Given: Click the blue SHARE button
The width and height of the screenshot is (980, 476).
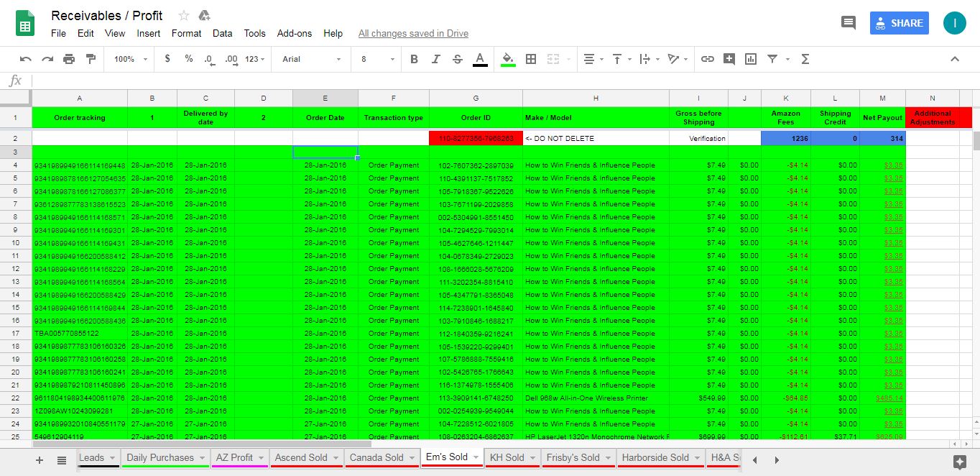Looking at the screenshot, I should [x=899, y=23].
